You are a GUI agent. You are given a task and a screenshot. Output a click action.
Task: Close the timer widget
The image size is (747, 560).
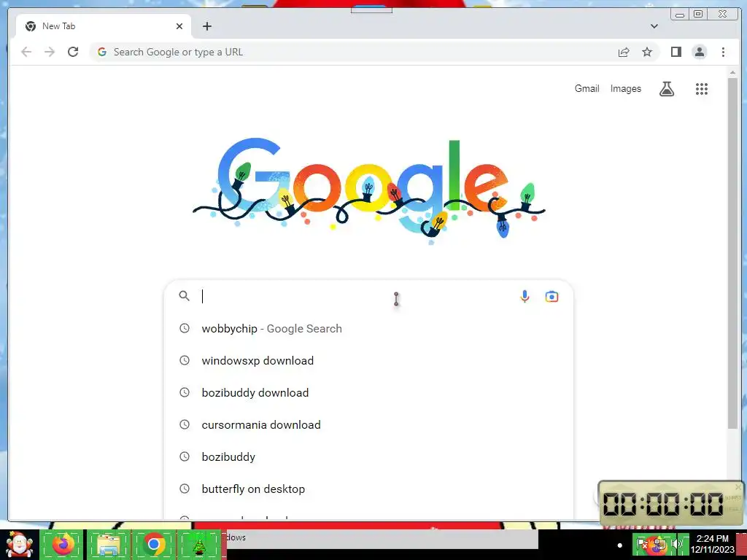(738, 486)
